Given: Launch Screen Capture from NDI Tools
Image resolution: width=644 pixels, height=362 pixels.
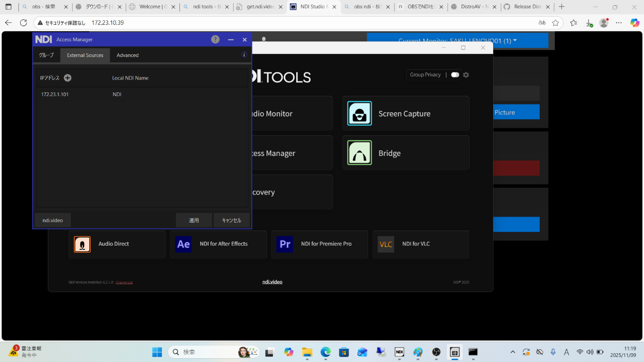Looking at the screenshot, I should coord(406,114).
